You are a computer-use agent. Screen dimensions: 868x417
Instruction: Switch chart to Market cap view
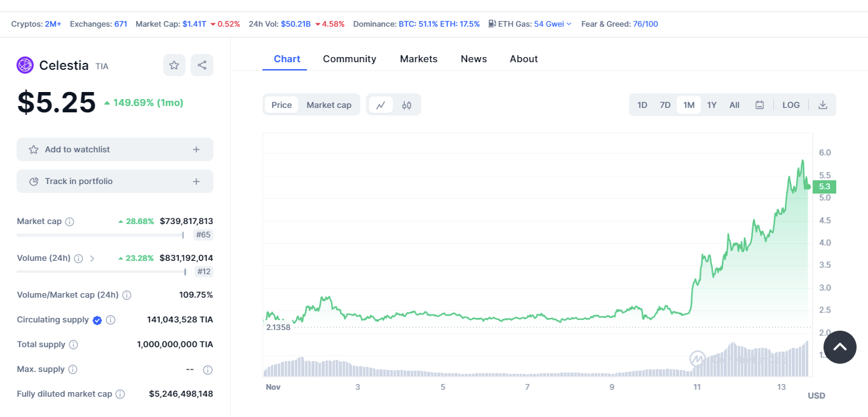coord(329,105)
